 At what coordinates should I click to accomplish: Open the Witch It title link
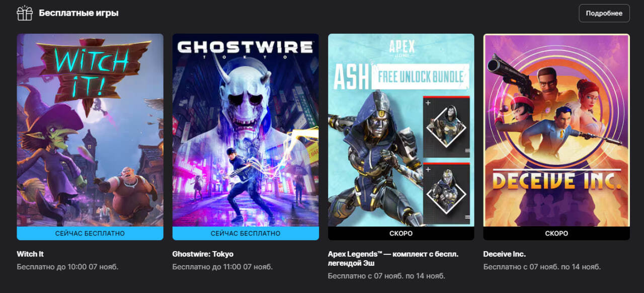[x=30, y=254]
